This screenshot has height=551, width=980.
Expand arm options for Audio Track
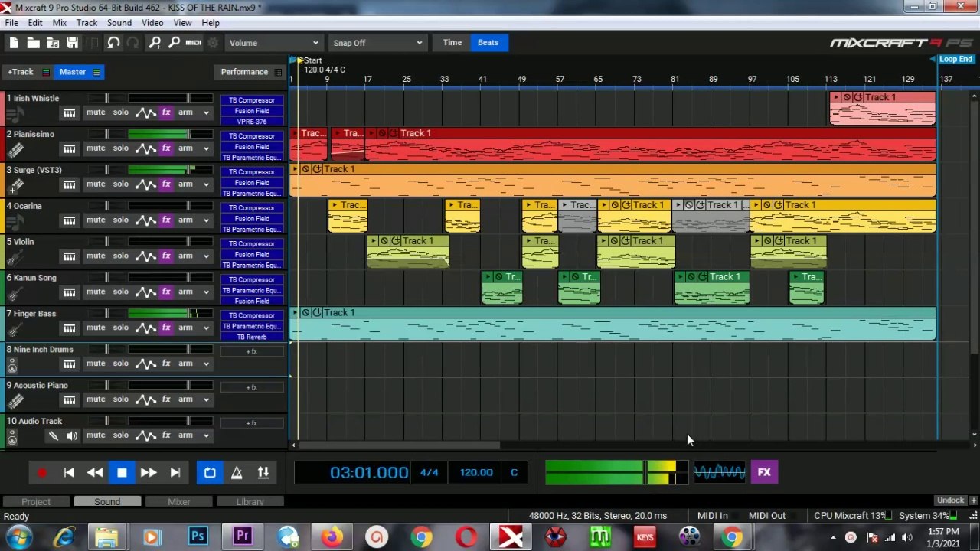(x=206, y=436)
